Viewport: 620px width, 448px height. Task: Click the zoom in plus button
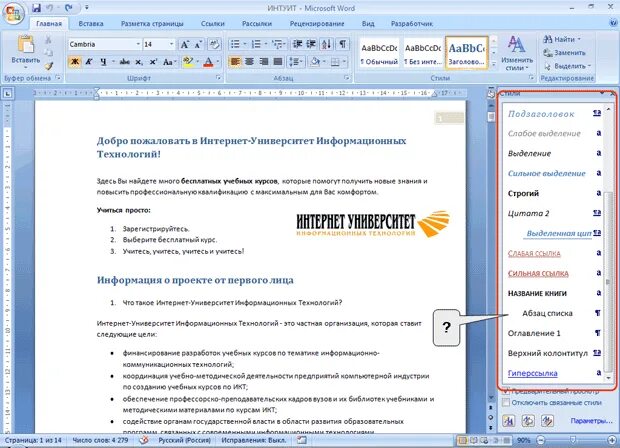pyautogui.click(x=612, y=440)
